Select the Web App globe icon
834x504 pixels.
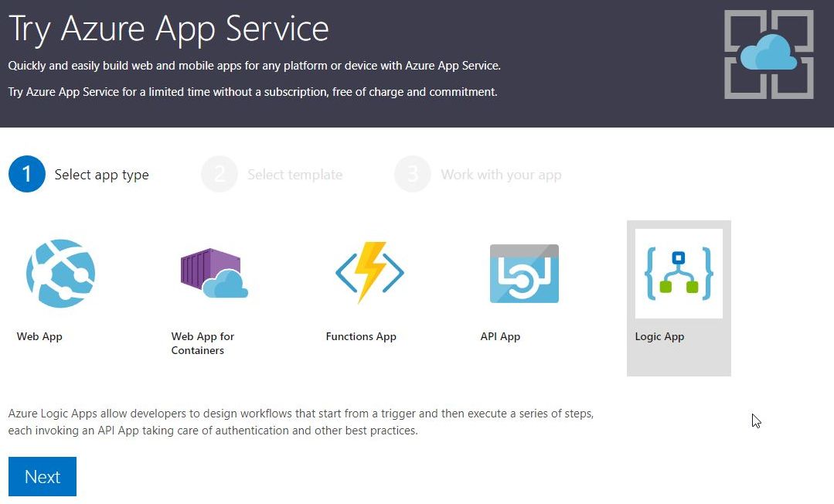(x=60, y=273)
